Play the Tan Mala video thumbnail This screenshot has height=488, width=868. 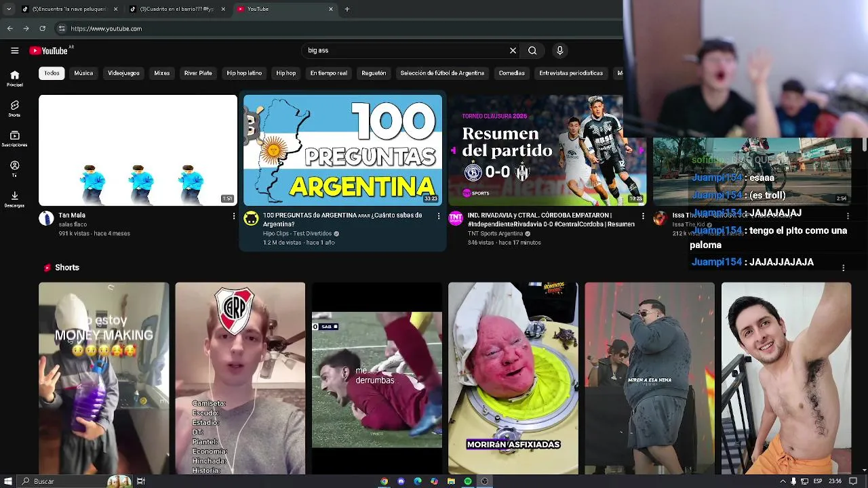pyautogui.click(x=138, y=150)
